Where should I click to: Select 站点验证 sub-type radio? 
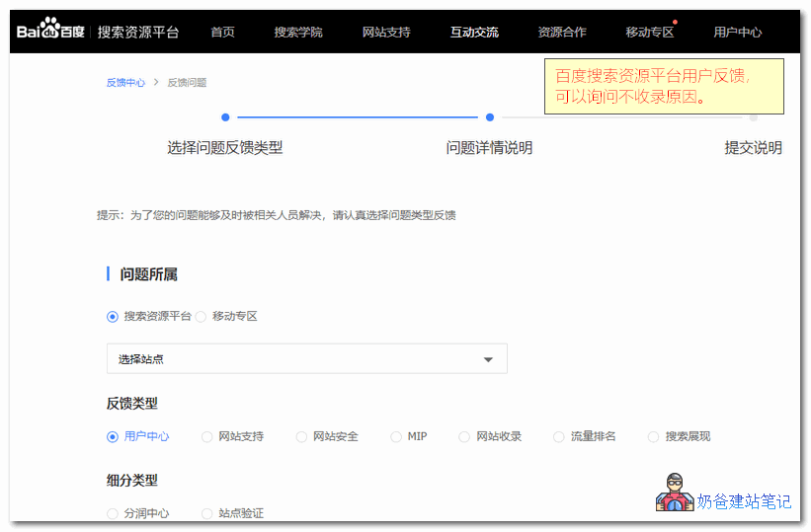(x=206, y=513)
